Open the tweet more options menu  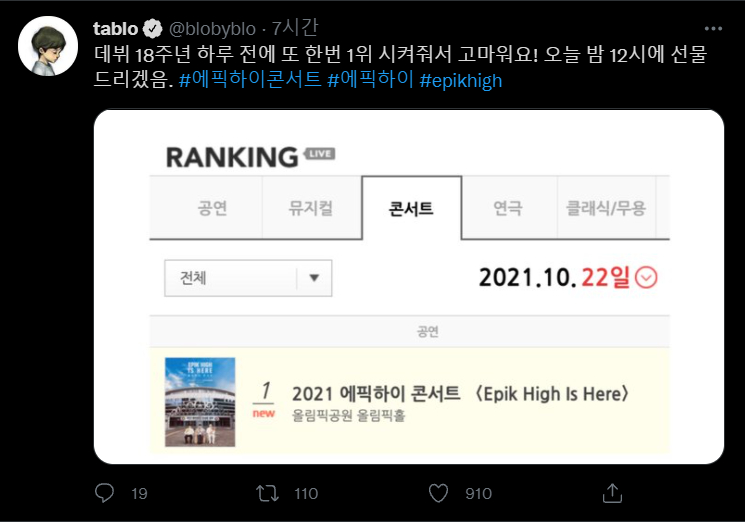(x=713, y=28)
